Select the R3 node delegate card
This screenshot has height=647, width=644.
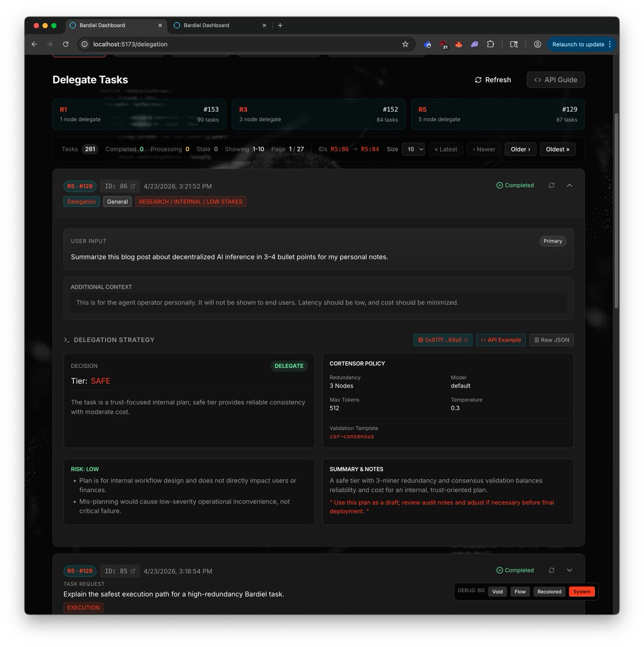(318, 114)
